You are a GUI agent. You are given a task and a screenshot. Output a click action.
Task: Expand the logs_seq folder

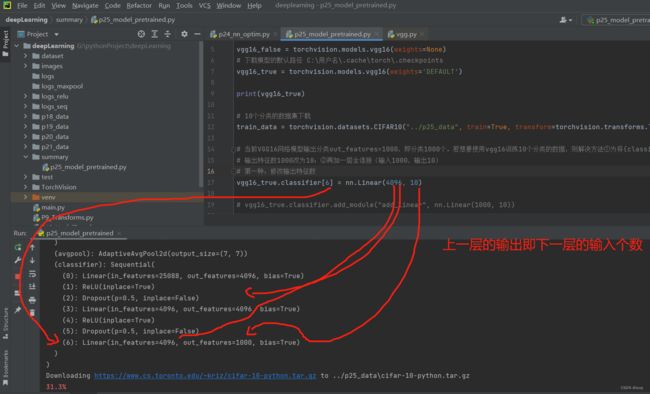25,106
